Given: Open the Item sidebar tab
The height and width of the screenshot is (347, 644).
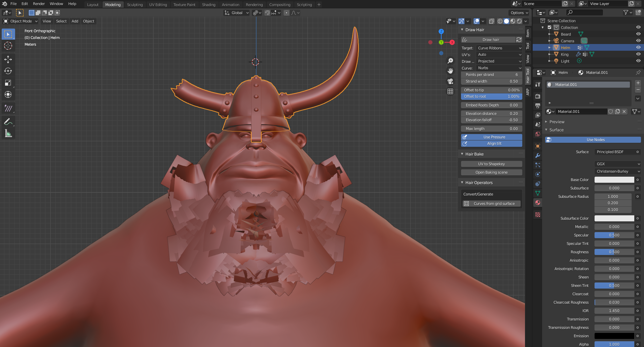Looking at the screenshot, I should tap(528, 33).
